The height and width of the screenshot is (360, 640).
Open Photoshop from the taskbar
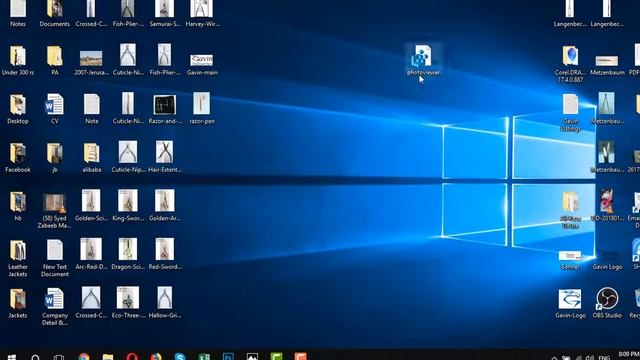coord(228,357)
